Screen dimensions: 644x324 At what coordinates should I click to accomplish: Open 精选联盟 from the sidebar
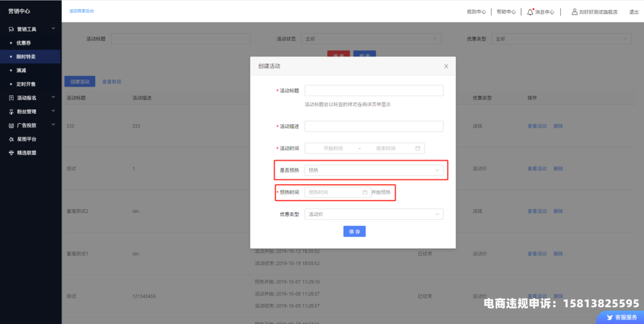[26, 153]
